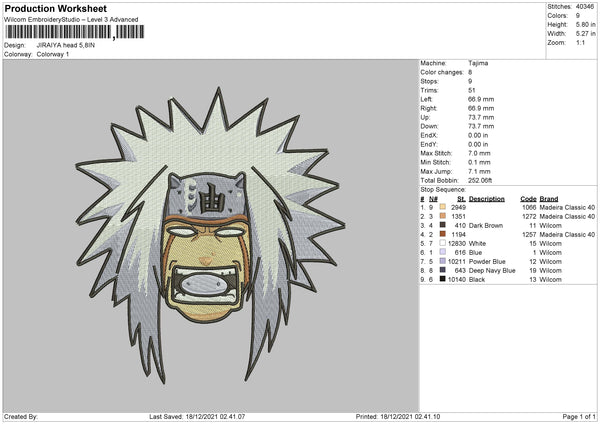Click the stitch count 12830 in White row
Image resolution: width=600 pixels, height=424 pixels.
click(x=457, y=243)
